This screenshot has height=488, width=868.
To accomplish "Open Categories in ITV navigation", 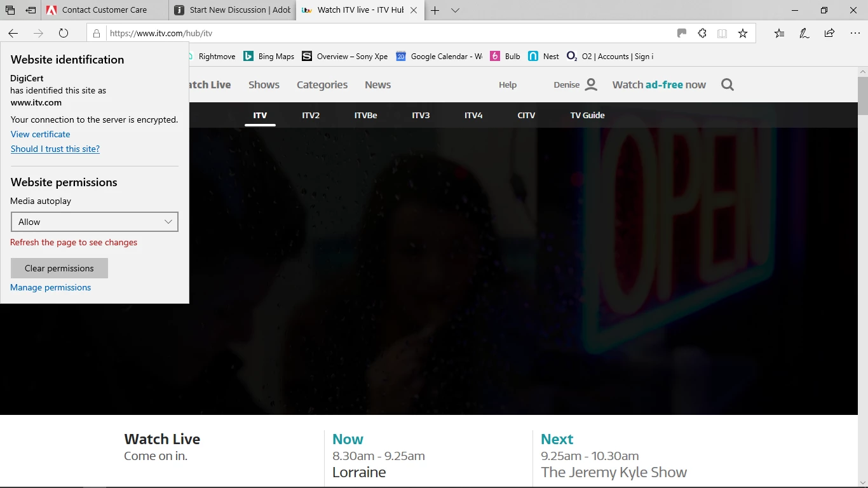I will (x=322, y=85).
